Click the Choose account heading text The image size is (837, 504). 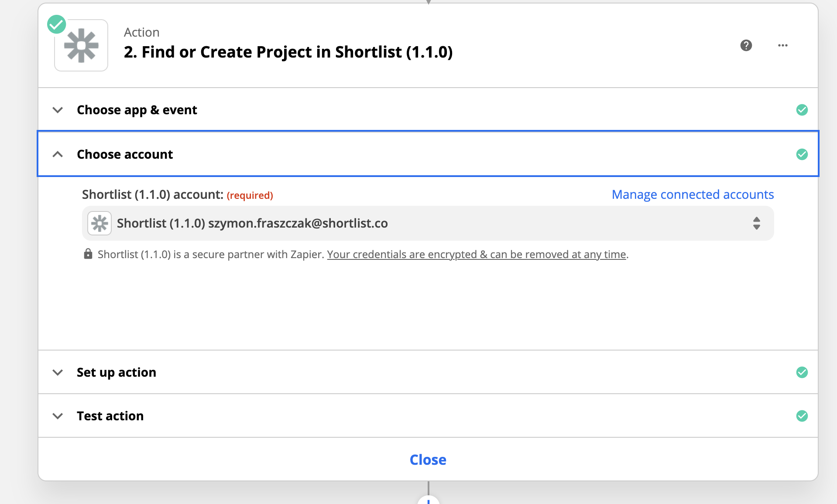pyautogui.click(x=125, y=154)
